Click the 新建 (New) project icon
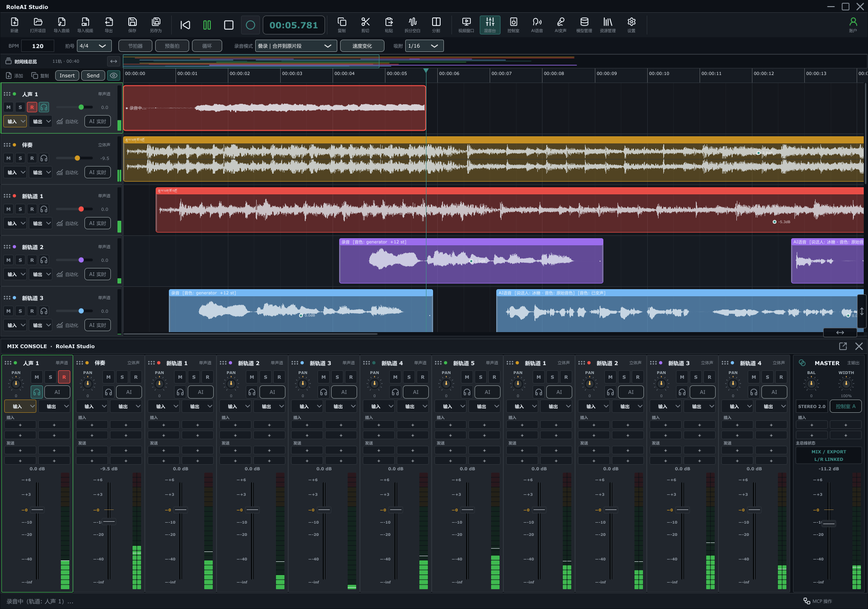 click(15, 25)
